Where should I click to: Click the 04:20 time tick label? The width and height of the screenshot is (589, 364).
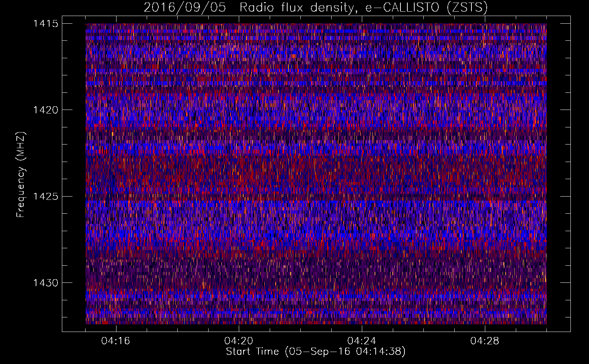click(239, 341)
